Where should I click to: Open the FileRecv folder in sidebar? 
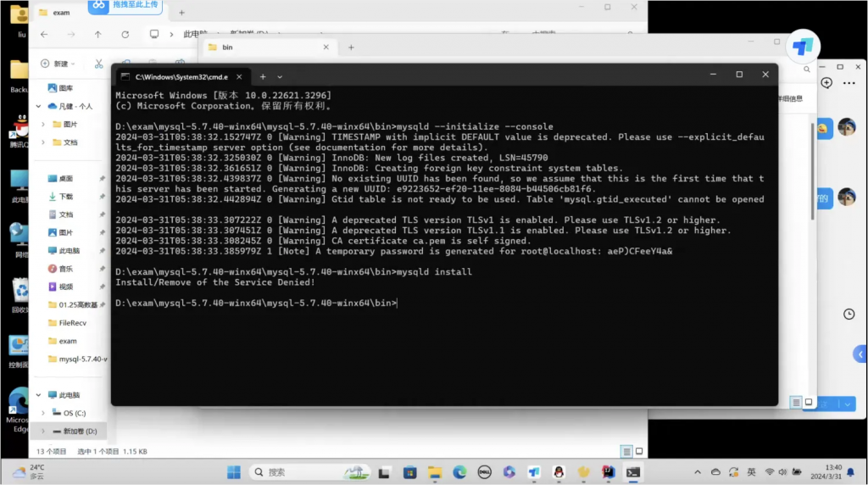point(73,323)
